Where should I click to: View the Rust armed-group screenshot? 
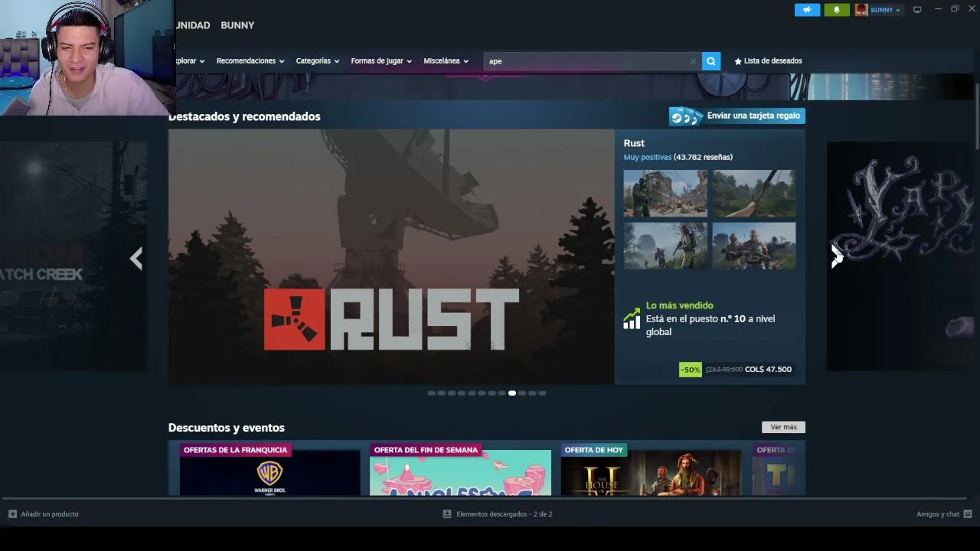tap(754, 246)
